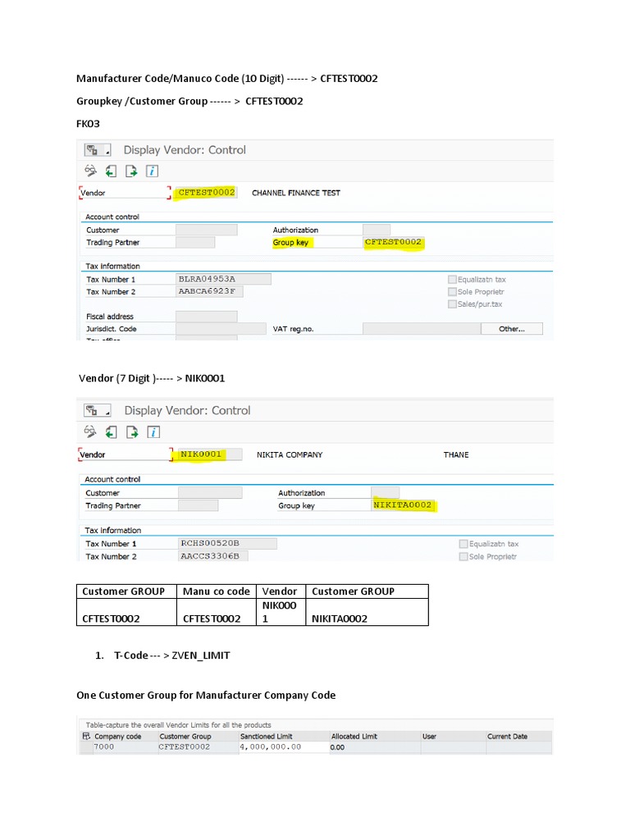Toggle the Equalizatn tax checkbox in the CFTEST0002 vendor screen

[452, 280]
